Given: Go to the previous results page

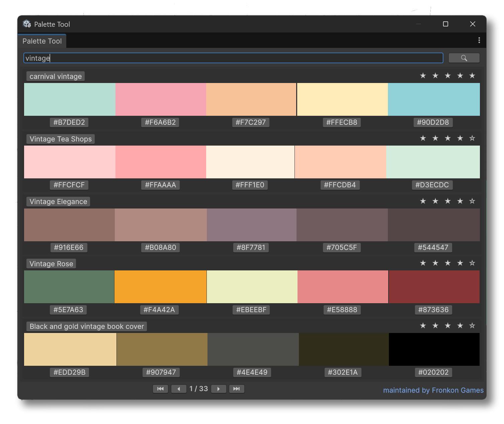Looking at the screenshot, I should [x=179, y=389].
